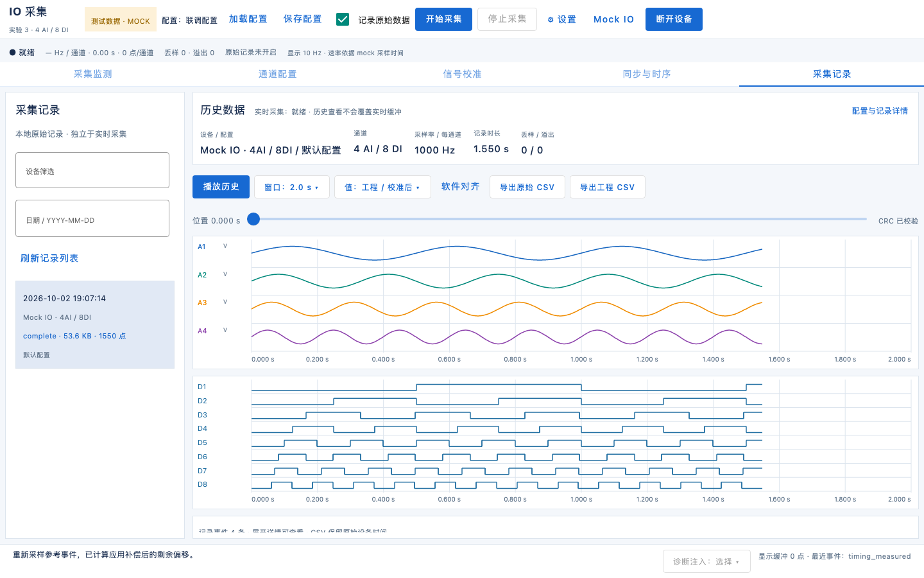The height and width of the screenshot is (578, 924).
Task: Switch to the 通道配置 tab
Action: click(277, 74)
